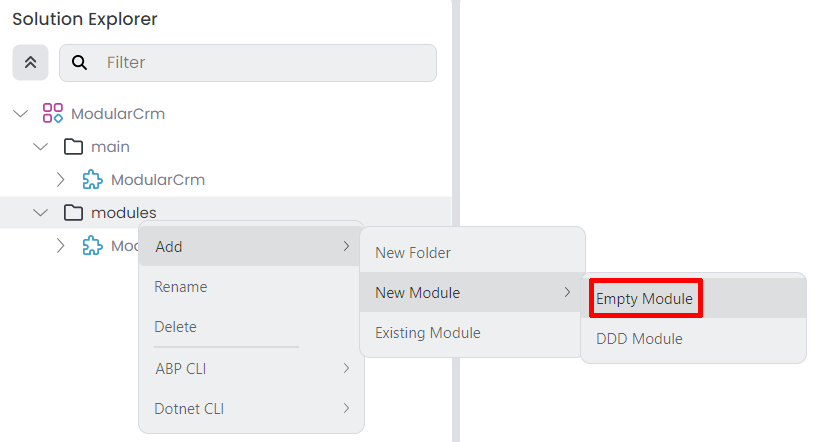The width and height of the screenshot is (819, 442).
Task: Collapse the modules folder
Action: [41, 213]
